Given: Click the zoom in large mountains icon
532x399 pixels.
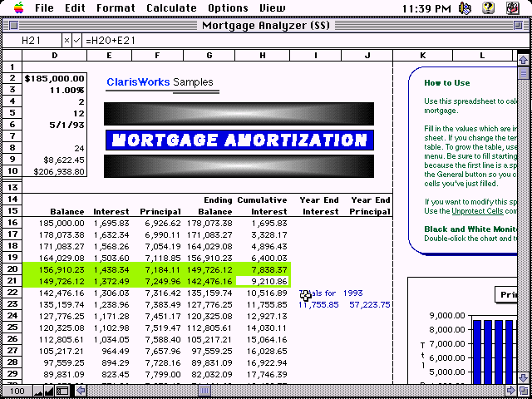Looking at the screenshot, I should coord(48,391).
